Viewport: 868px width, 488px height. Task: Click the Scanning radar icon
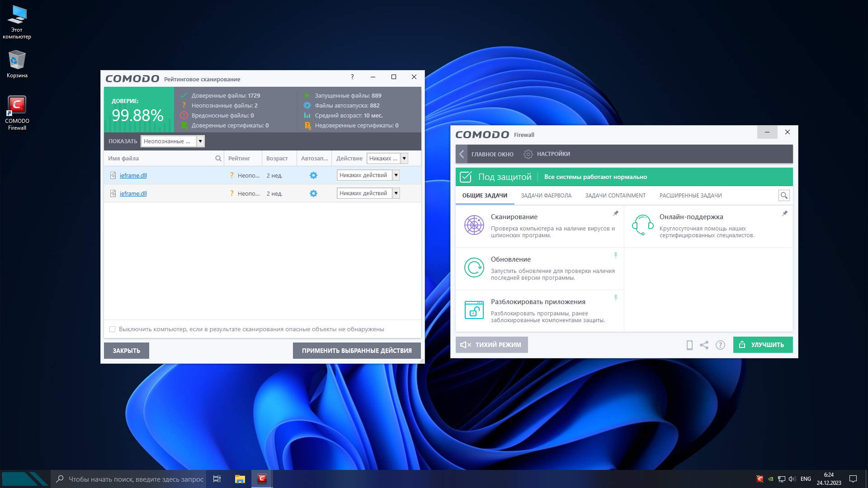point(474,225)
